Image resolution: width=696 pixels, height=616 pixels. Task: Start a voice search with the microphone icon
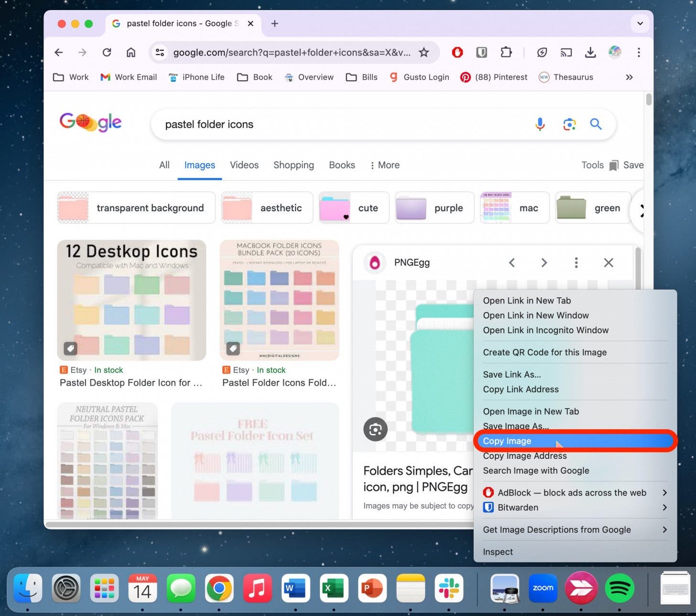[x=540, y=124]
